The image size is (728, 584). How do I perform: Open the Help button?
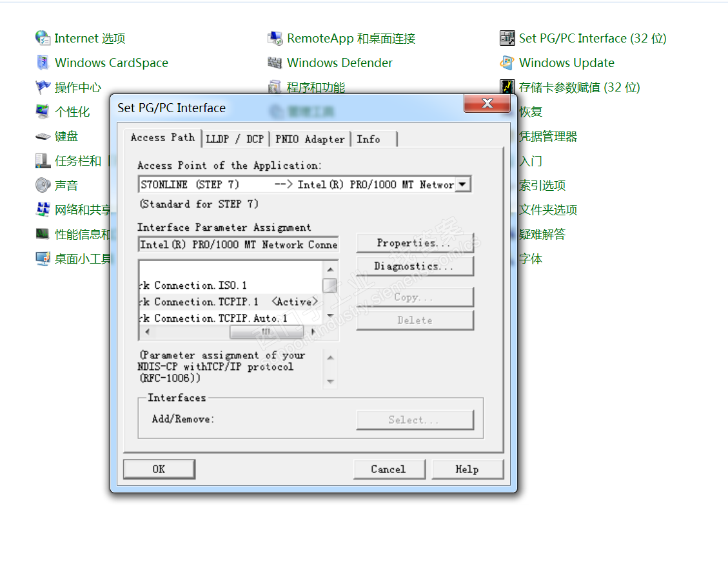(467, 469)
